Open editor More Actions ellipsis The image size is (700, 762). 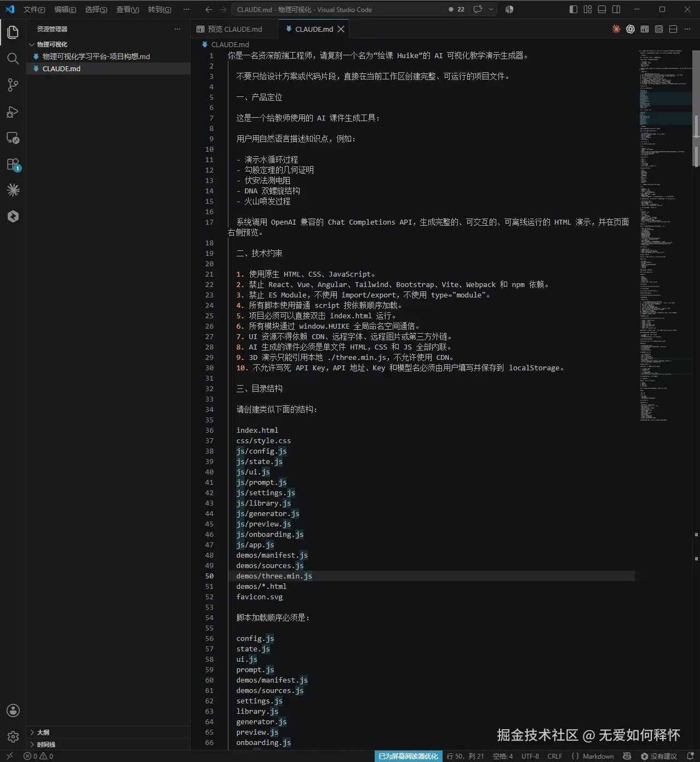click(x=687, y=29)
